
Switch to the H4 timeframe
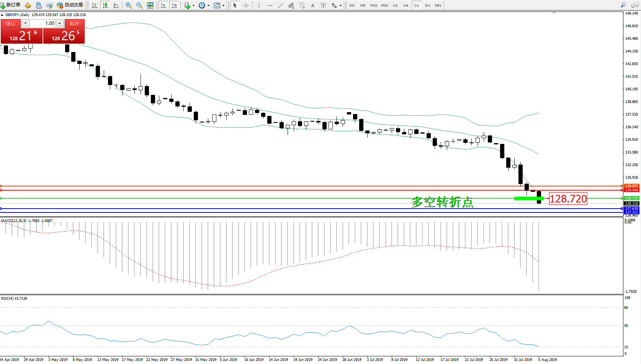click(406, 5)
